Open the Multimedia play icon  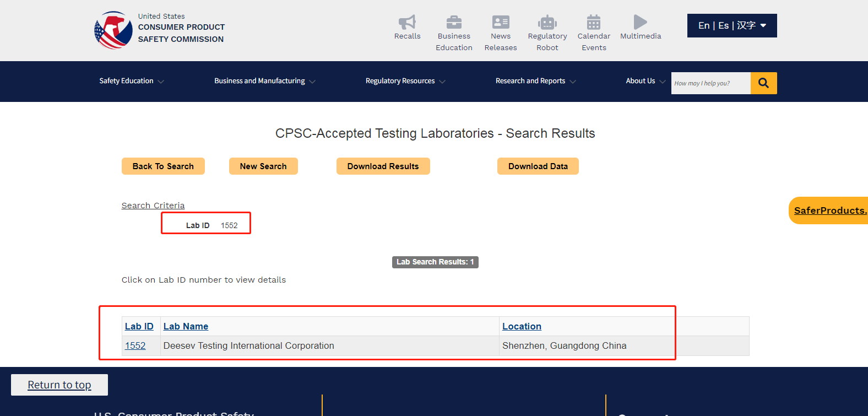point(640,22)
